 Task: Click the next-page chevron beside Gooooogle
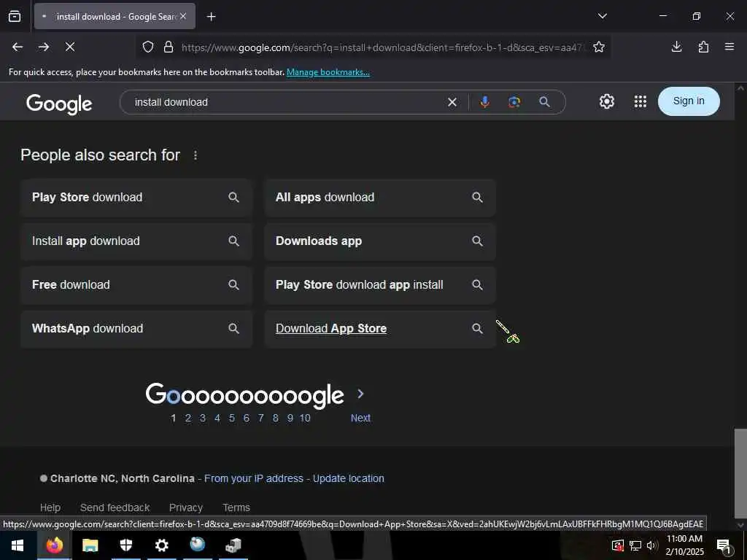[x=360, y=394]
